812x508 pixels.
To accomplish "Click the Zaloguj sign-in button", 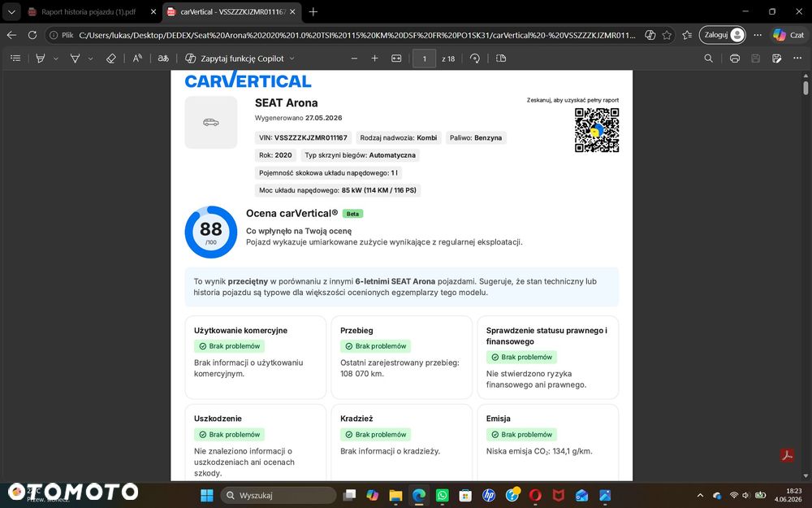I will [x=723, y=35].
